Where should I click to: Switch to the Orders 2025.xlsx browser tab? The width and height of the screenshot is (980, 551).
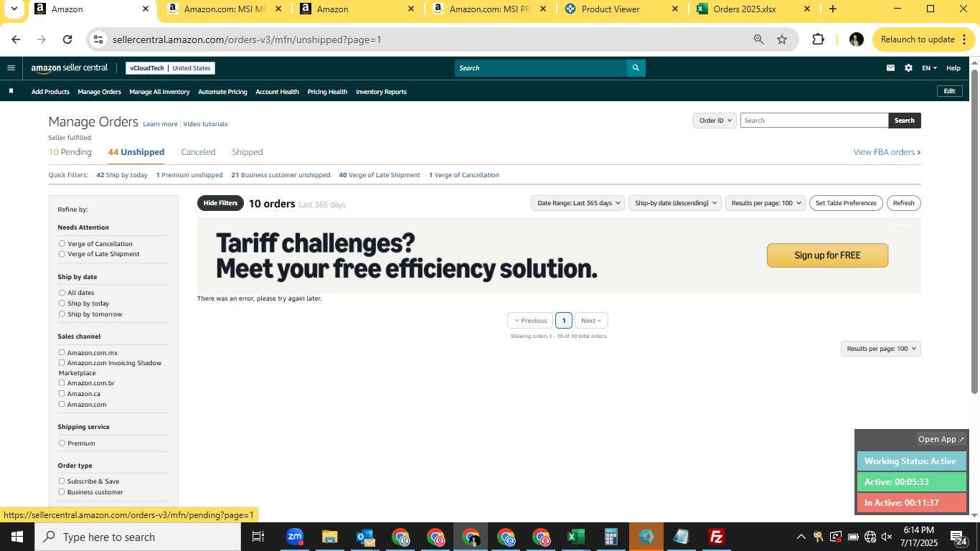(x=744, y=9)
